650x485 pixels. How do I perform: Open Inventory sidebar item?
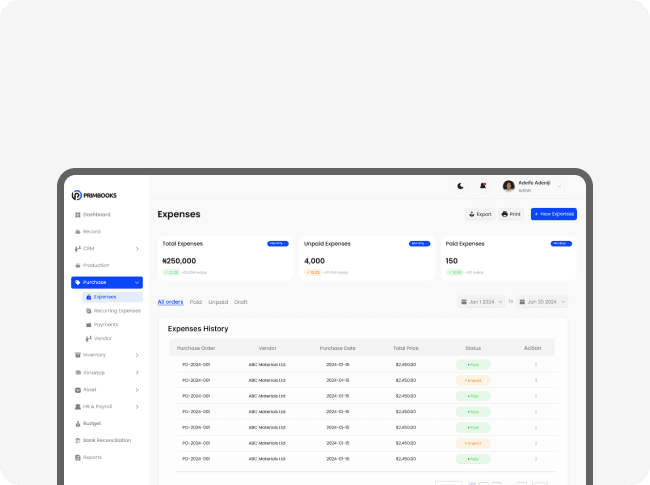(90, 355)
